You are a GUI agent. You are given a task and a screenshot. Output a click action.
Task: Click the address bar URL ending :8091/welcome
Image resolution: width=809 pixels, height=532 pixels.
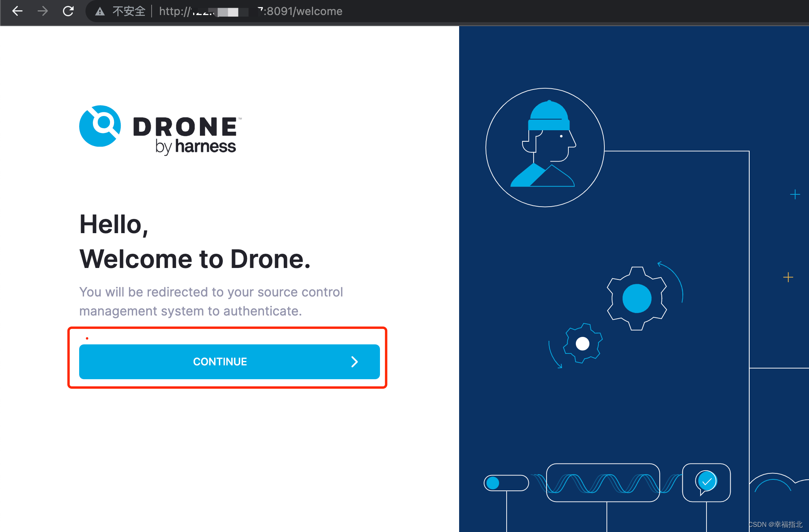pos(251,11)
